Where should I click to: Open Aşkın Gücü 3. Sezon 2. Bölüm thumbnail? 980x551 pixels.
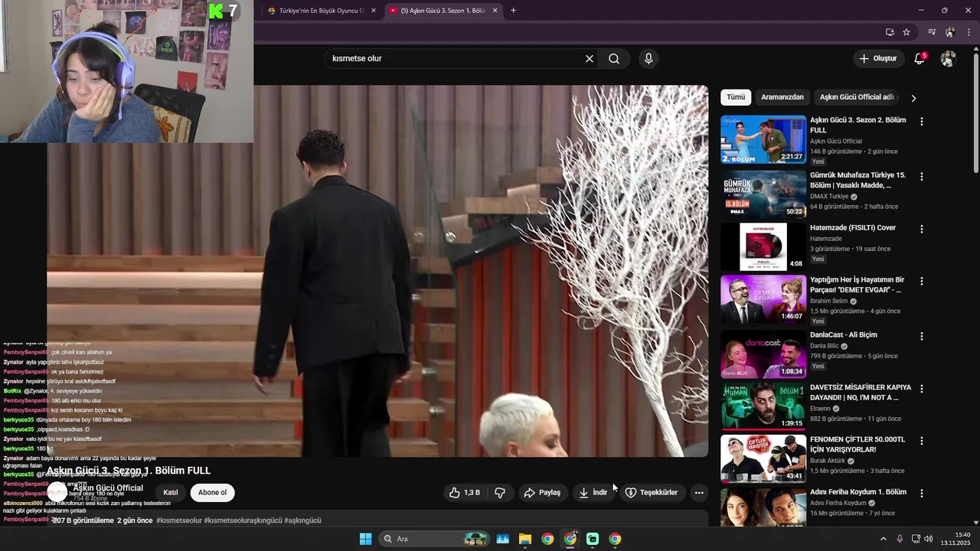[x=763, y=139]
